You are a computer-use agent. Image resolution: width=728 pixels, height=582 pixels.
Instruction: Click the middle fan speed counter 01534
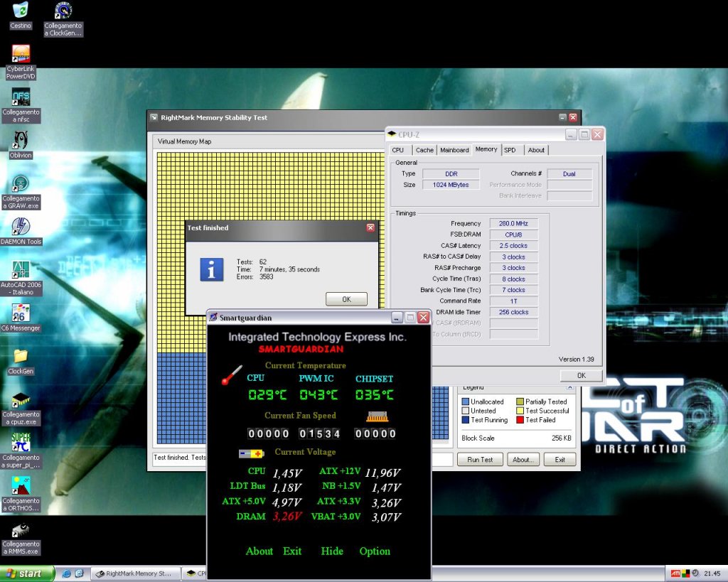[x=319, y=433]
